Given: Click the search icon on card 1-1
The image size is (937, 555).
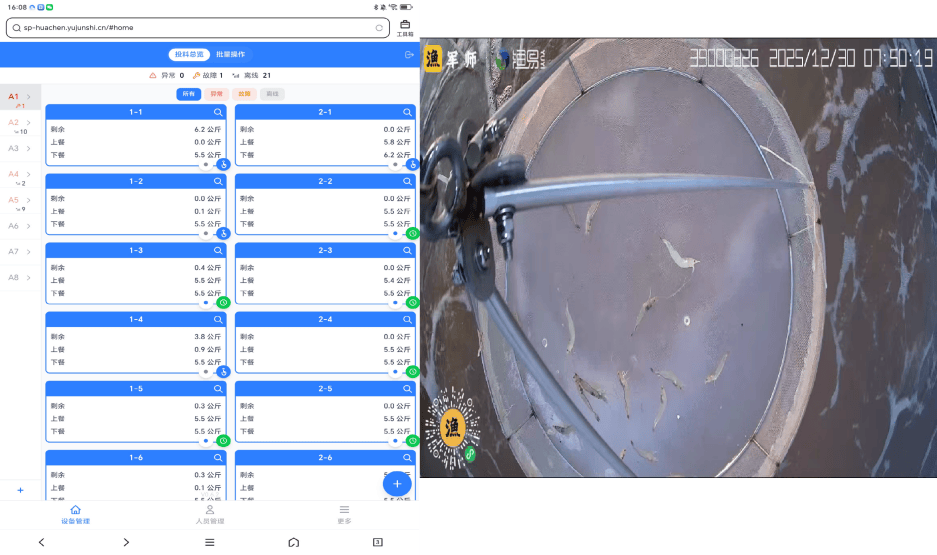Looking at the screenshot, I should click(217, 112).
